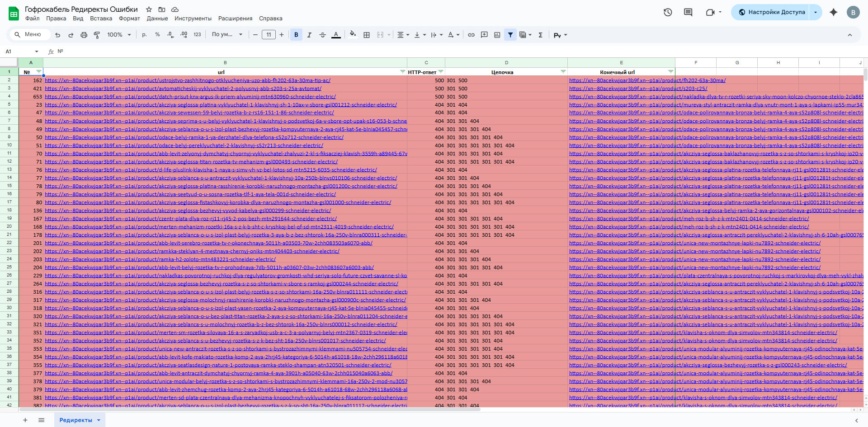
Task: Open the borders tool
Action: (367, 35)
